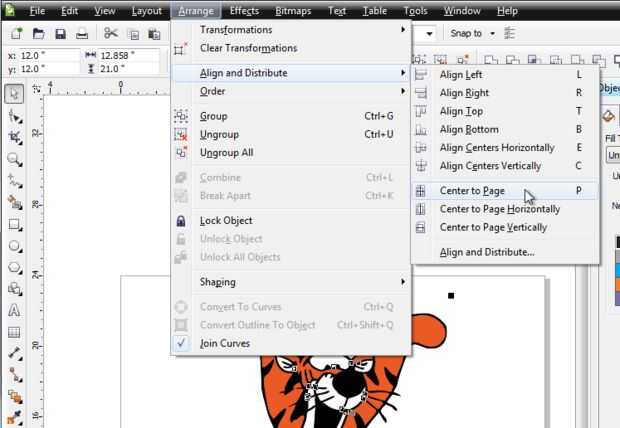Select the Eyedropper tool
620x428 pixels.
[14, 417]
